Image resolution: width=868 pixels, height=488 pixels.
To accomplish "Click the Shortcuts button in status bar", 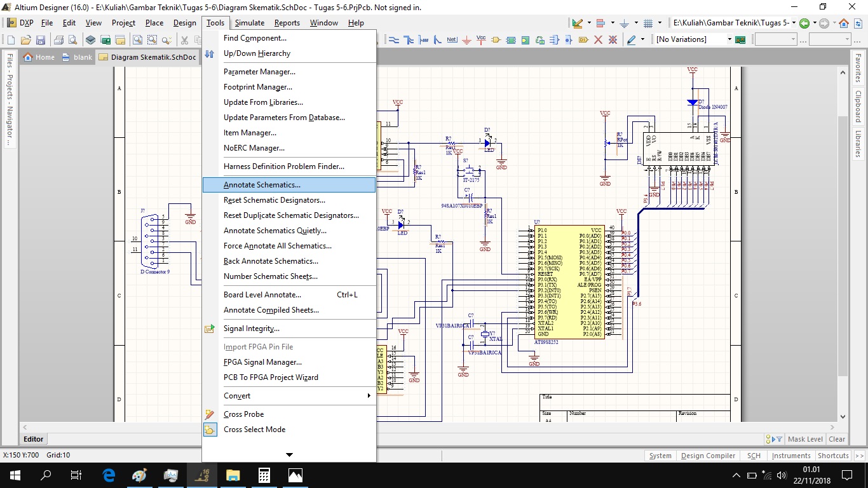I will tap(833, 456).
